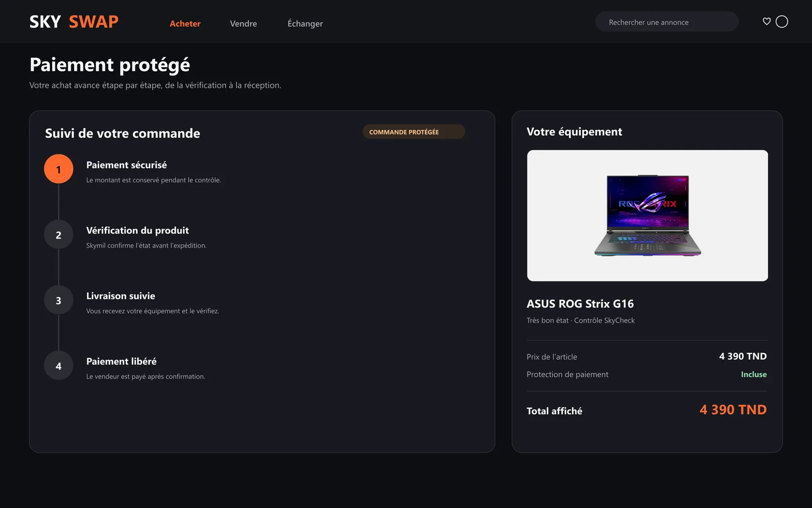The height and width of the screenshot is (508, 812).
Task: Focus the Rechercher une annonce field
Action: [x=667, y=22]
